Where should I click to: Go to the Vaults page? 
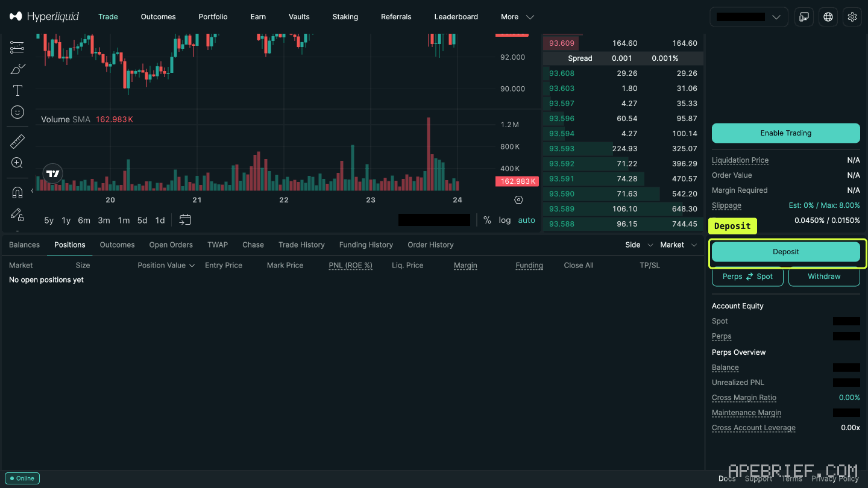(299, 17)
